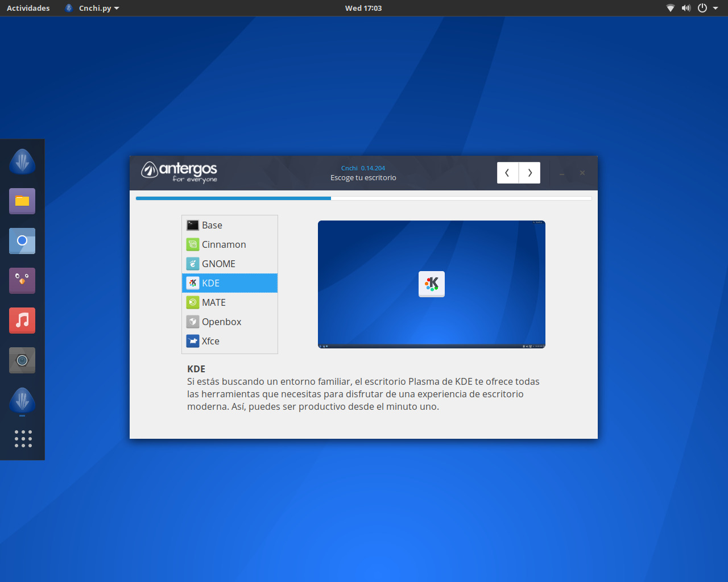Show all applications grid
This screenshot has width=728, height=582.
(x=23, y=439)
